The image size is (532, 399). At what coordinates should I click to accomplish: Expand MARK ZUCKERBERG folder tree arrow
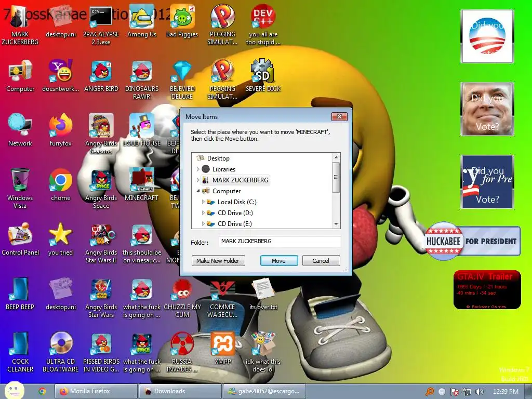point(198,180)
